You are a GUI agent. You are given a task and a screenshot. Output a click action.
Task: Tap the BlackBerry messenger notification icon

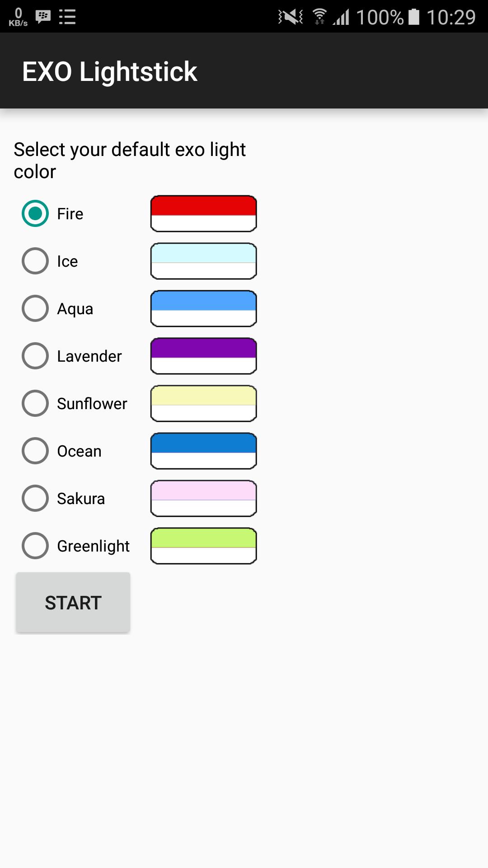point(43,17)
